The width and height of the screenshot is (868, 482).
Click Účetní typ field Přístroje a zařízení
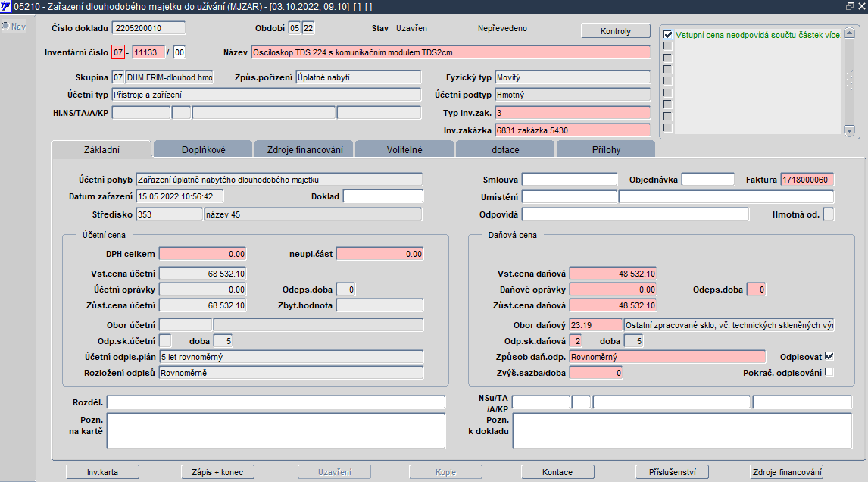tap(267, 95)
